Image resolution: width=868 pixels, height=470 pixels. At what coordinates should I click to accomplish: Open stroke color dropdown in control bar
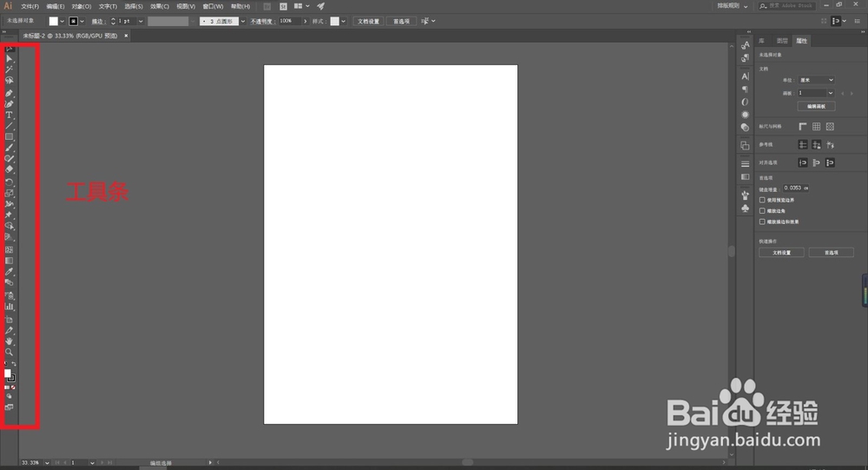click(82, 21)
